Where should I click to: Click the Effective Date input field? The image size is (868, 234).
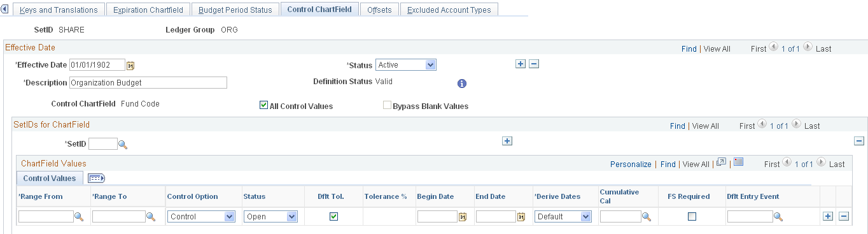click(97, 64)
